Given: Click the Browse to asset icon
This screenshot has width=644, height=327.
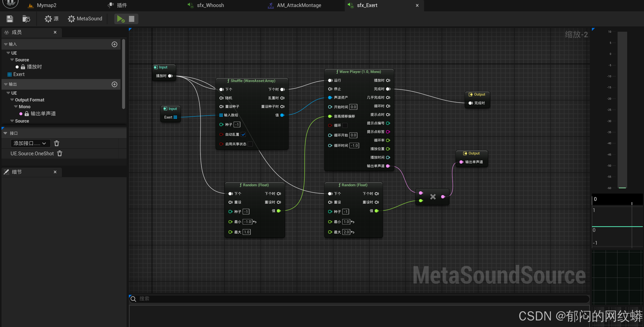Looking at the screenshot, I should pyautogui.click(x=26, y=19).
